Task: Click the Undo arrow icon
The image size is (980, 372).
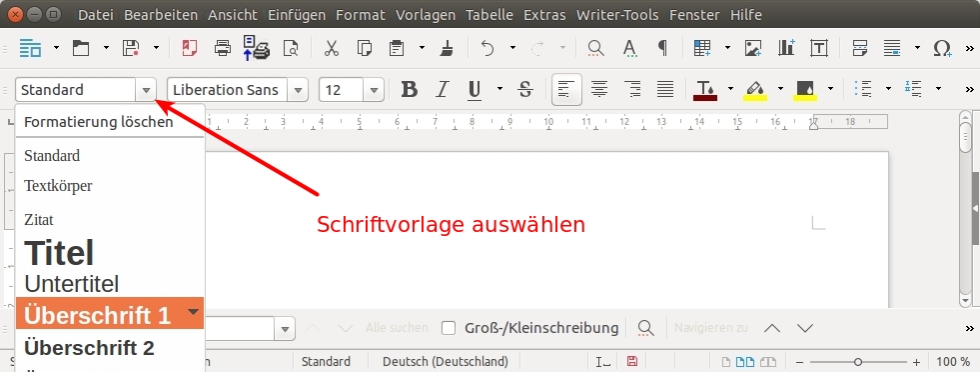Action: [488, 48]
